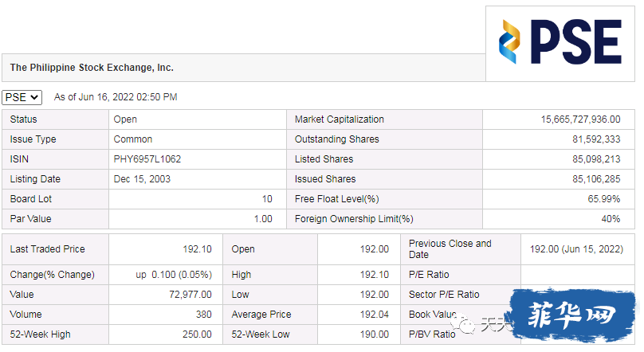Click the Listing Date Dec 15, 2003 cell

197,179
